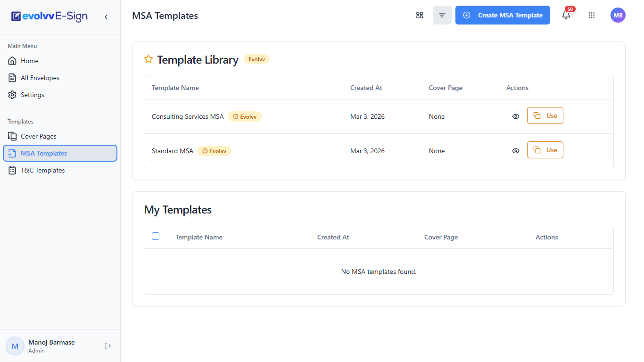Open T&C Templates section

point(60,170)
